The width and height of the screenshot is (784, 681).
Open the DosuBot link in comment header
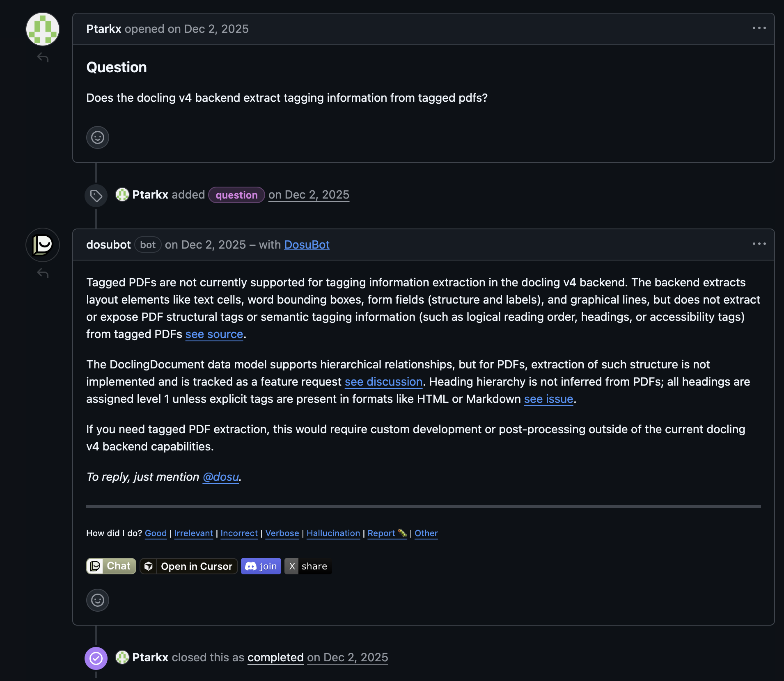click(x=307, y=245)
